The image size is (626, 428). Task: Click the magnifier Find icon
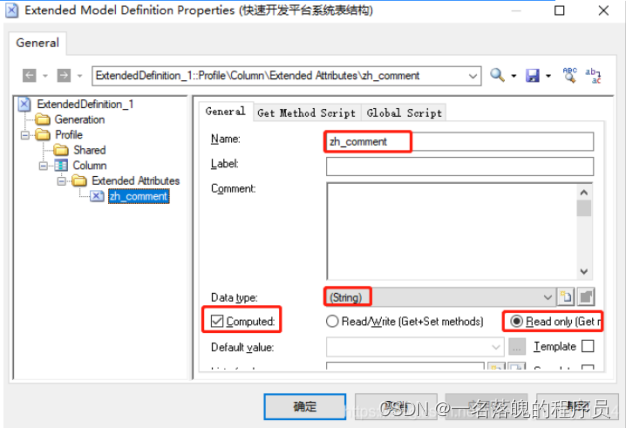(x=497, y=75)
